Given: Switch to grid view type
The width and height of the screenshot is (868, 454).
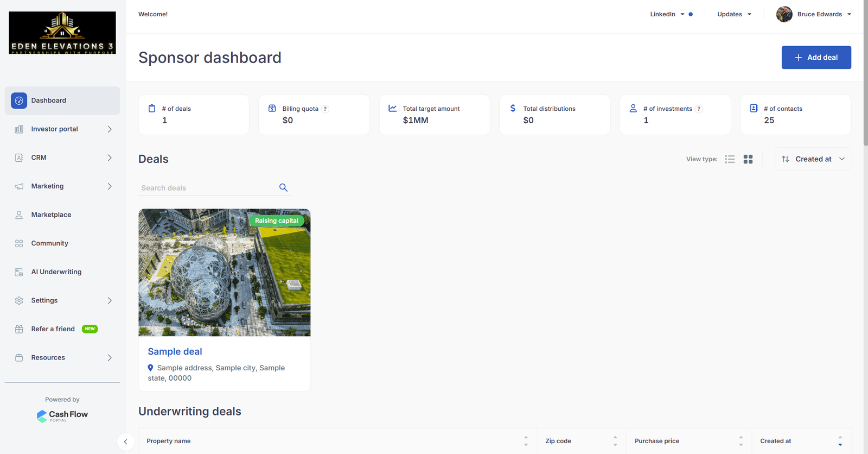Looking at the screenshot, I should (x=748, y=159).
